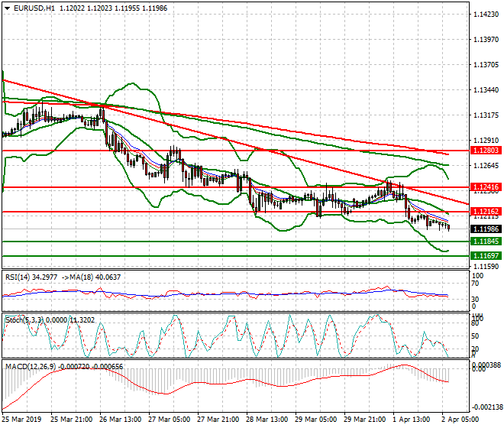Click the 27 Mar 05:00 time axis label
The width and height of the screenshot is (504, 428).
coord(169,420)
